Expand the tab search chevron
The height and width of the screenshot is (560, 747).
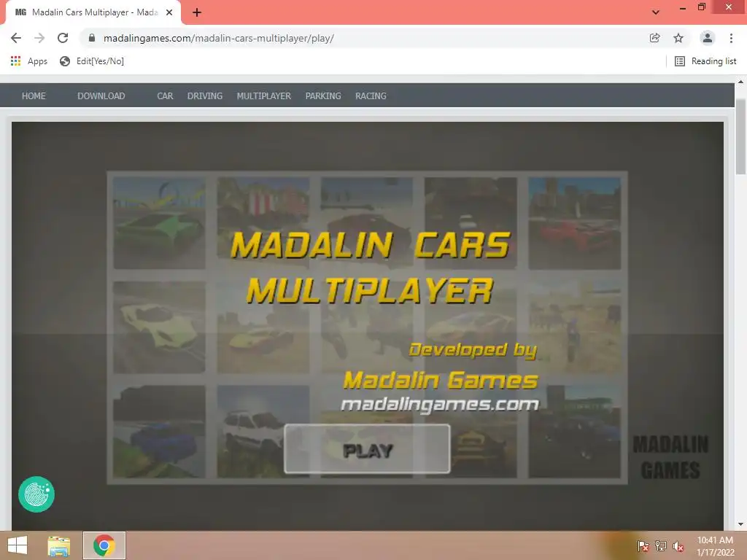656,12
